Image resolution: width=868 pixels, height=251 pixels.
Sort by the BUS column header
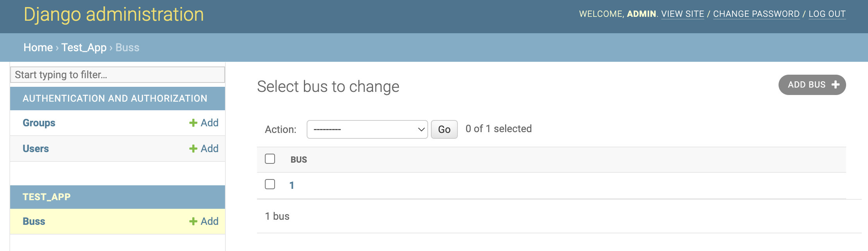click(299, 160)
